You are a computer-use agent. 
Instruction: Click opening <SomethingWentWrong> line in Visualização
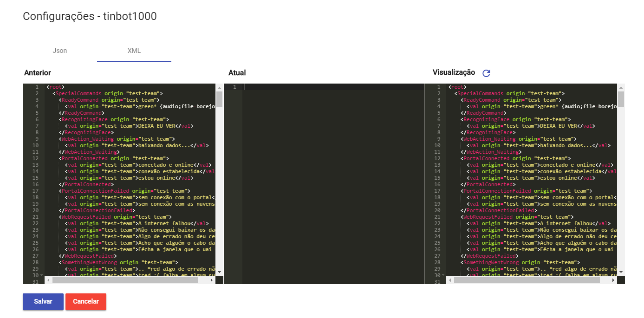pos(520,262)
